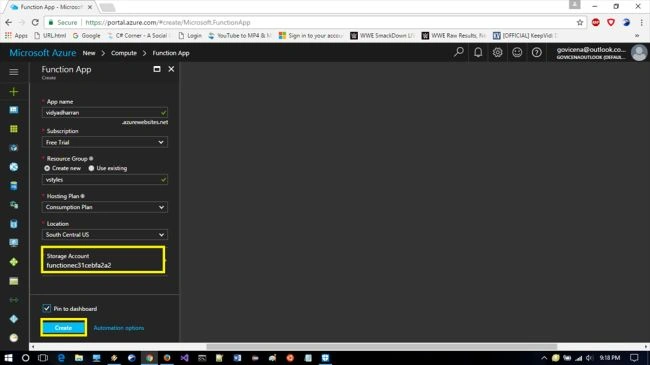Click the green plus New resource icon
Screen dimensions: 650x365
pos(14,91)
